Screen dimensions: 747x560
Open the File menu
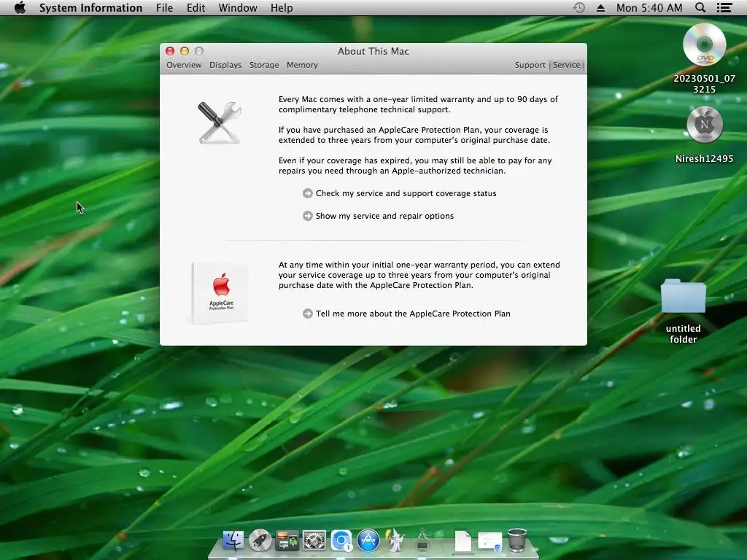click(164, 7)
